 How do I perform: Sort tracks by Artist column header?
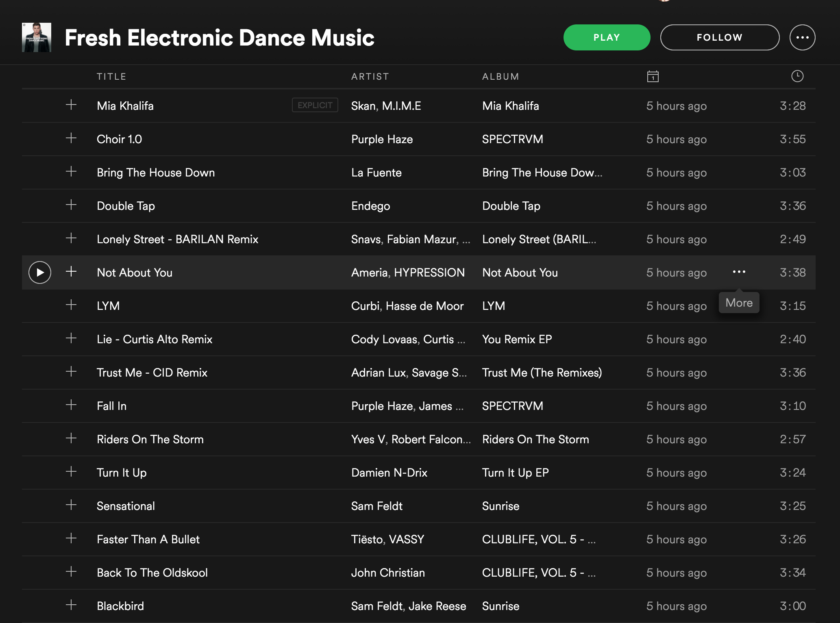click(x=370, y=76)
